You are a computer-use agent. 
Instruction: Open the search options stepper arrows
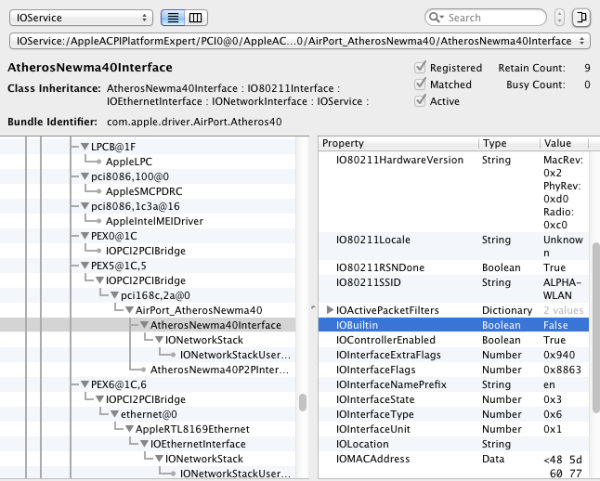pos(559,18)
